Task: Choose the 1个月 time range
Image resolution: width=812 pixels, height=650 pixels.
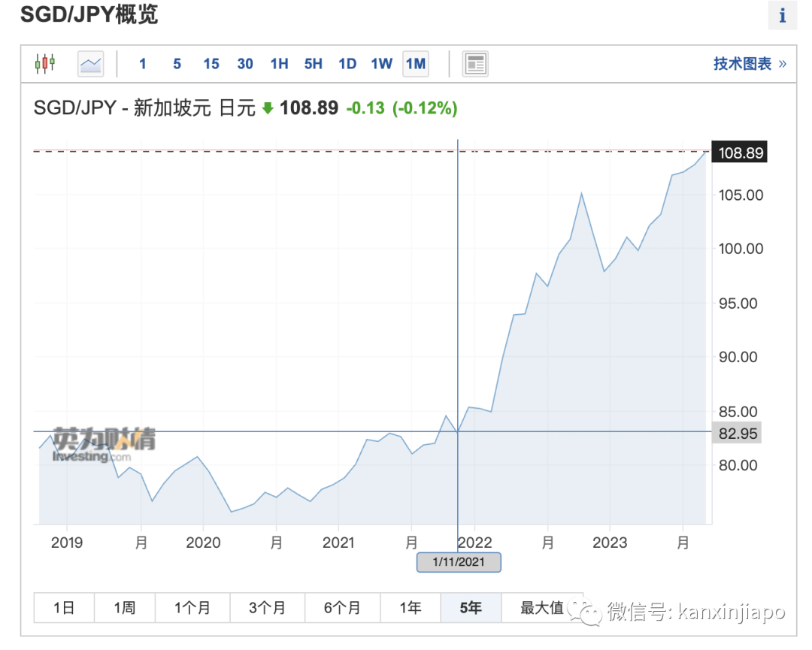Action: pos(192,608)
